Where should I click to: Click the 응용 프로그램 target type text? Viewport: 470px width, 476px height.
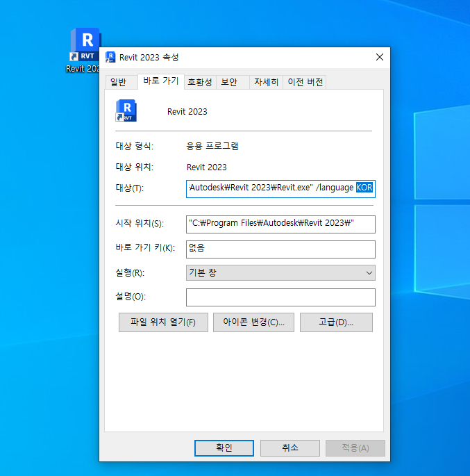pyautogui.click(x=212, y=146)
